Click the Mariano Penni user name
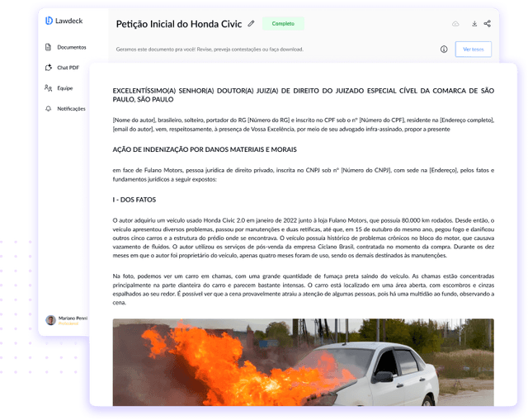 tap(73, 318)
